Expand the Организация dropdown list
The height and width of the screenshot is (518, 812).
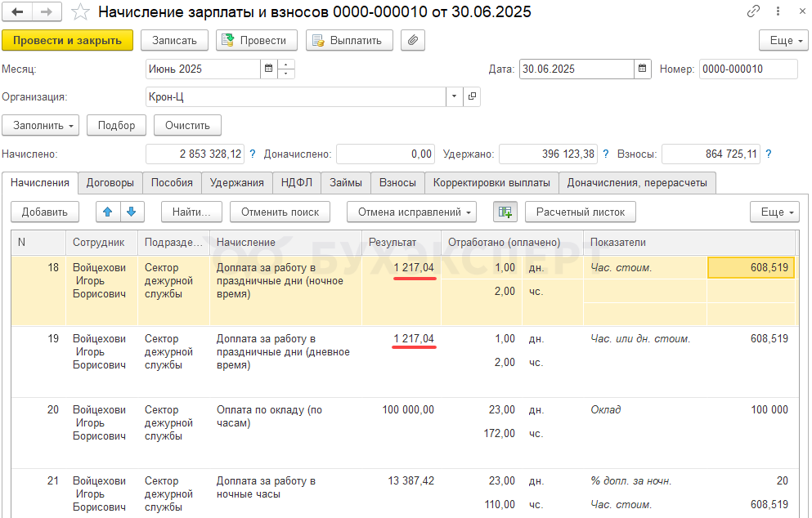[454, 96]
